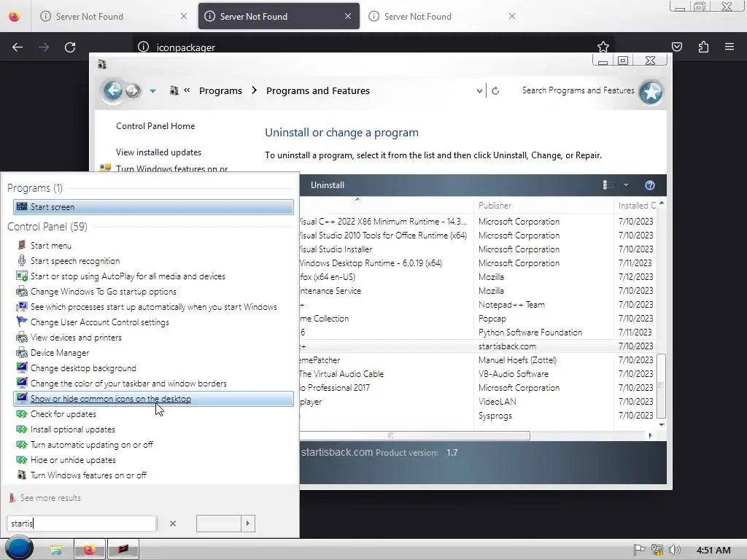Click the clock showing 4:51 AM
Screen dimensions: 747x560
pyautogui.click(x=713, y=551)
